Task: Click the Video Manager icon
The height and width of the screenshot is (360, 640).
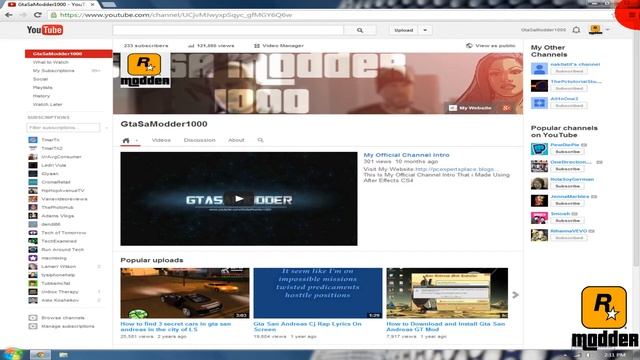Action: coord(257,46)
